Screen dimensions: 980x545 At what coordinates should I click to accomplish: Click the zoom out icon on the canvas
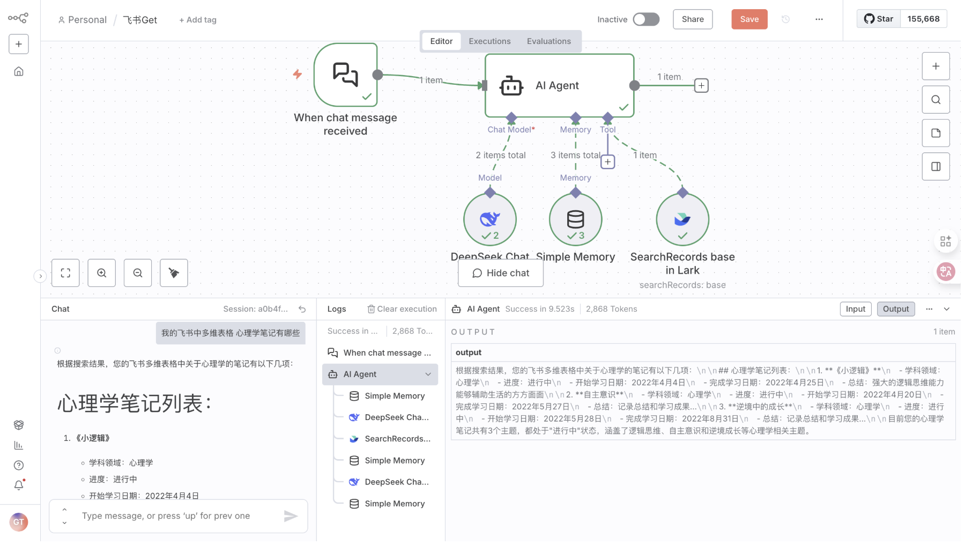pos(137,273)
